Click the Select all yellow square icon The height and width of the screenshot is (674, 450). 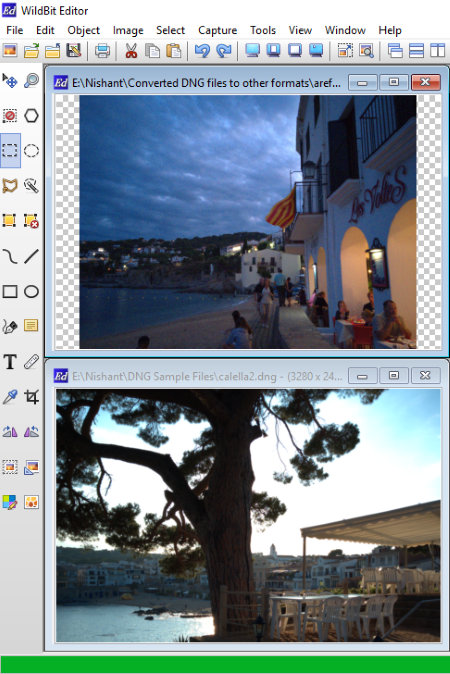(10, 221)
